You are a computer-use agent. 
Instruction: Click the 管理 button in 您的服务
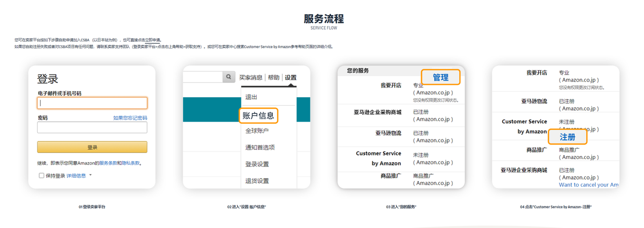point(440,77)
